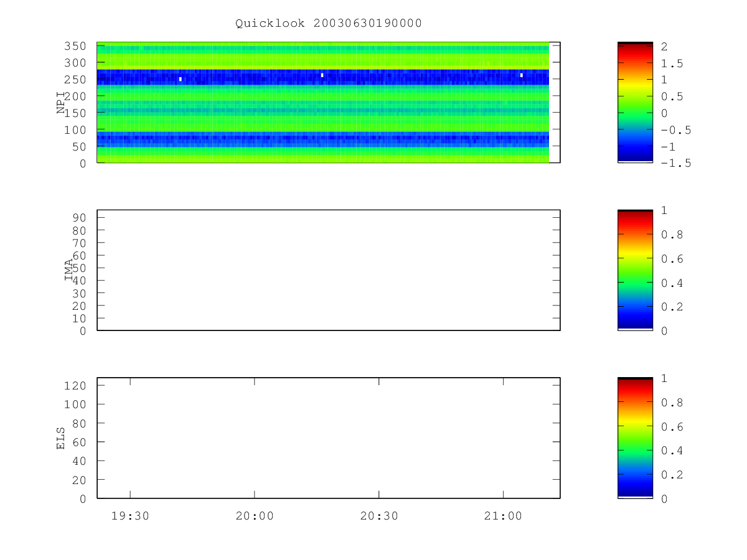Click the 20:30 time tick label
747x560 pixels.
pyautogui.click(x=379, y=516)
